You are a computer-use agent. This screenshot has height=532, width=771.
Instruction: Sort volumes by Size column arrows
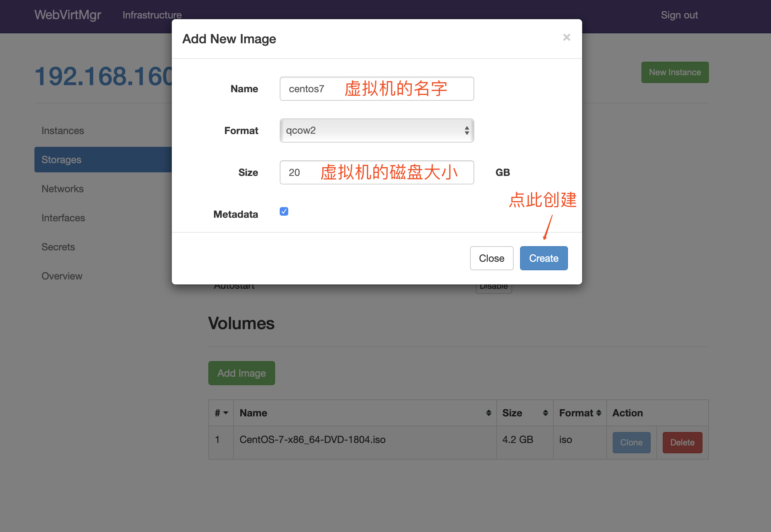[545, 413]
